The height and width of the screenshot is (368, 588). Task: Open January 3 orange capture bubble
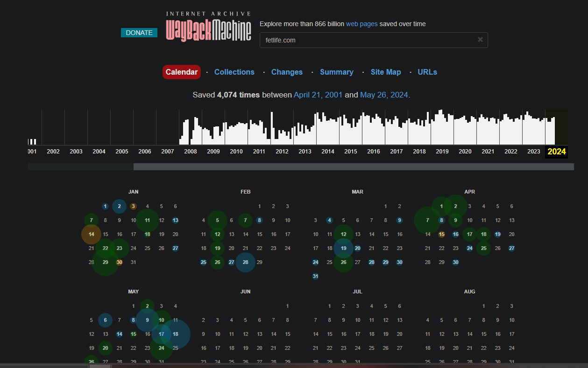point(134,206)
